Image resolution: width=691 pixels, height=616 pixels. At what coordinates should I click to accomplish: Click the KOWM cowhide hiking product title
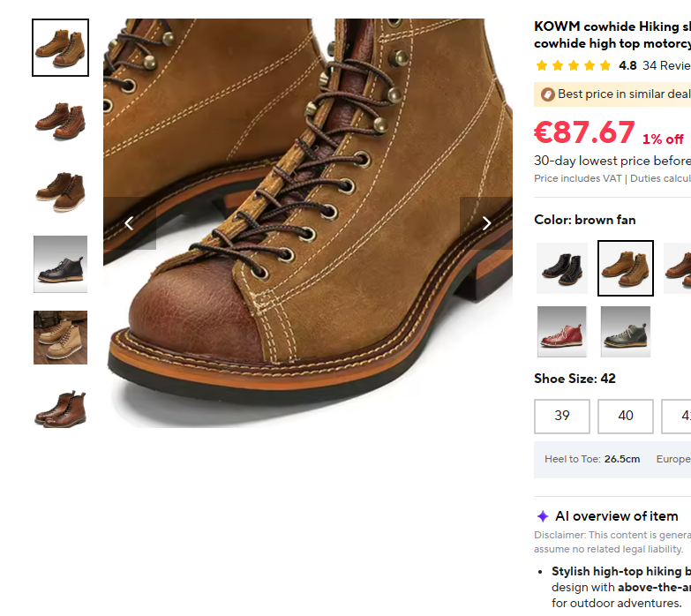612,34
